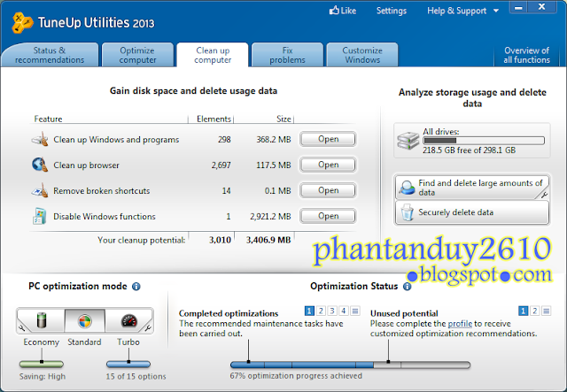567x392 pixels.
Task: Click the TuneUp Utilities logo icon
Action: (x=22, y=23)
